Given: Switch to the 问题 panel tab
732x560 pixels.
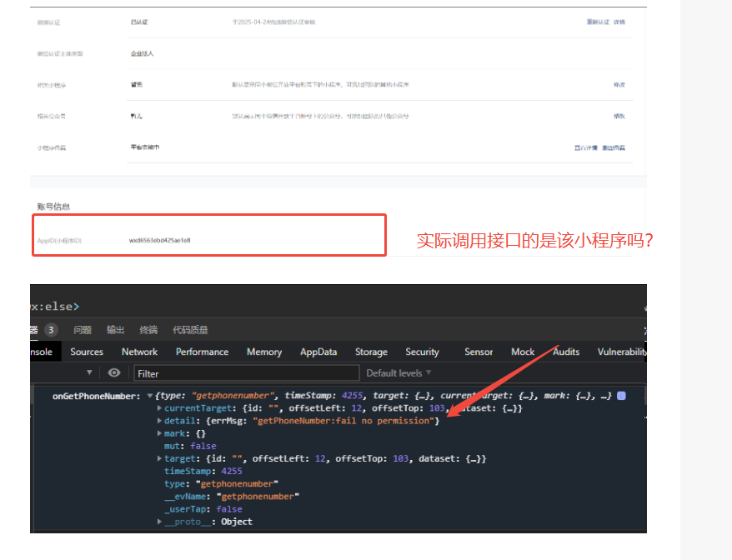Looking at the screenshot, I should point(83,330).
